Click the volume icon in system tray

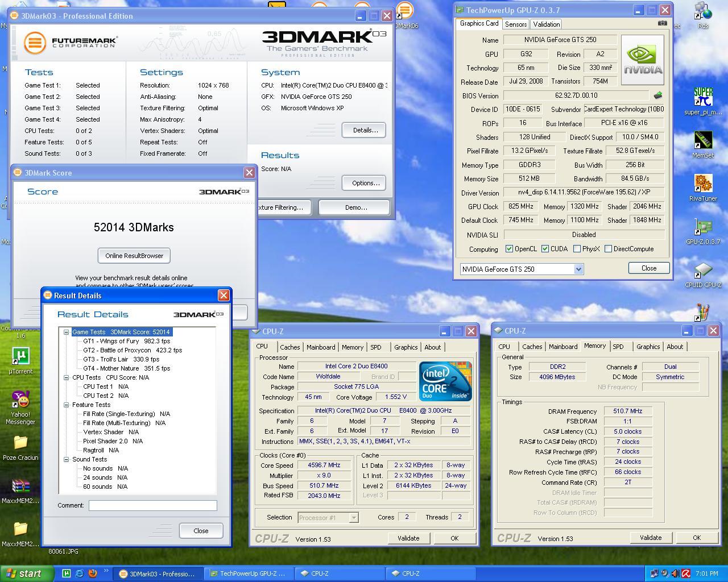(x=675, y=573)
